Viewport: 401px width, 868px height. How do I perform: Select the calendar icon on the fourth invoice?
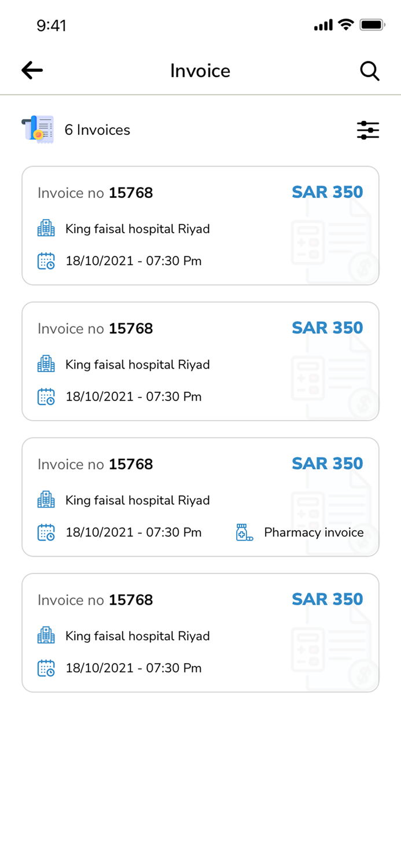point(46,668)
